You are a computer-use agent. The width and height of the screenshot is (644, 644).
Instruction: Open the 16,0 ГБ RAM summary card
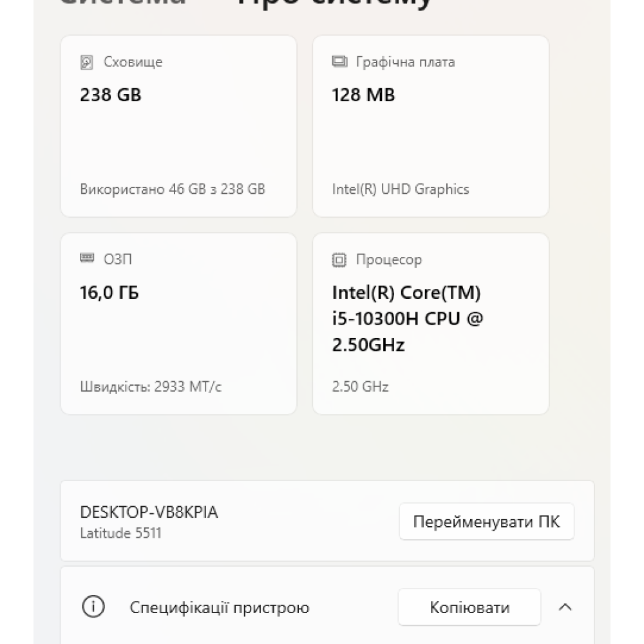(178, 323)
